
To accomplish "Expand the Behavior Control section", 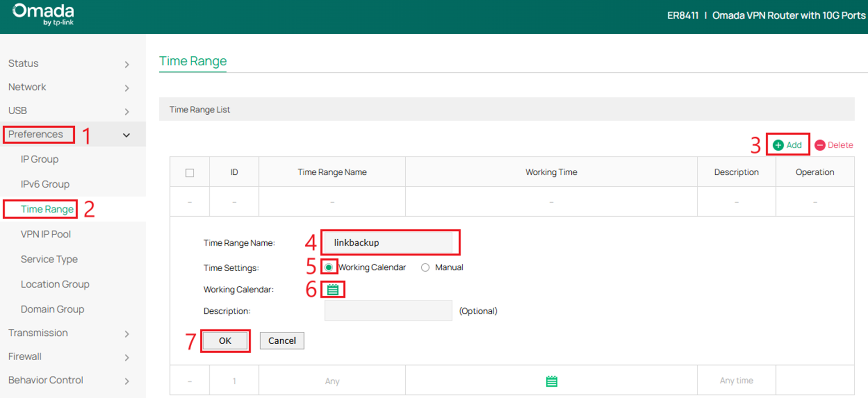I will 127,381.
